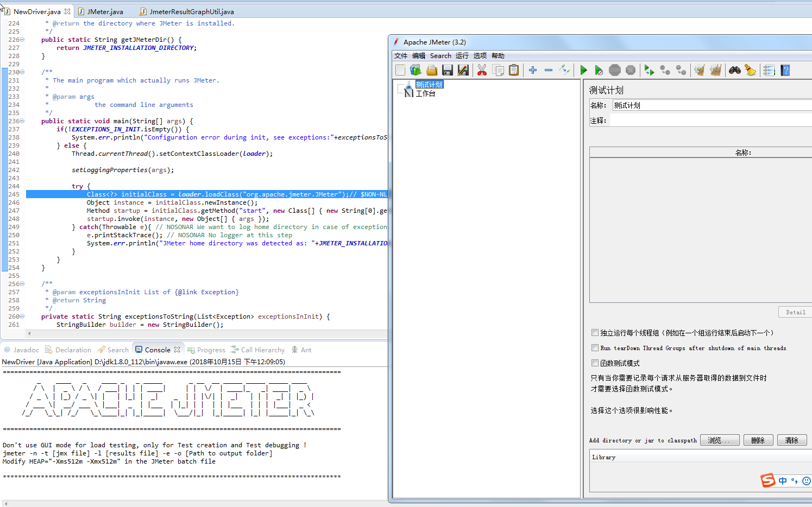
Task: Open the Declaration view tab
Action: point(68,350)
